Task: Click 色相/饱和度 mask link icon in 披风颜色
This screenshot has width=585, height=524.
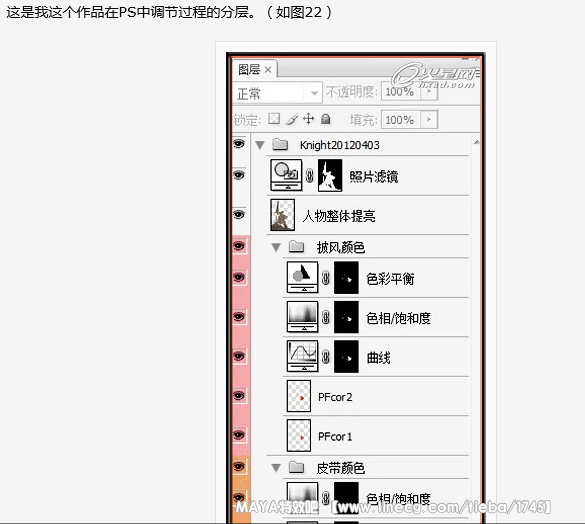Action: (x=326, y=317)
